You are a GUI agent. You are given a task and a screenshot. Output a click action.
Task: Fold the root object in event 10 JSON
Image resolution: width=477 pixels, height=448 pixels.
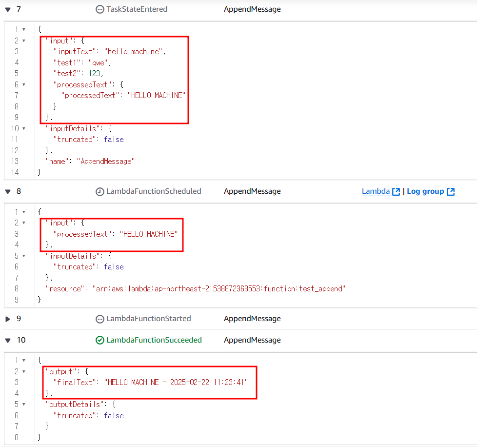pos(24,360)
